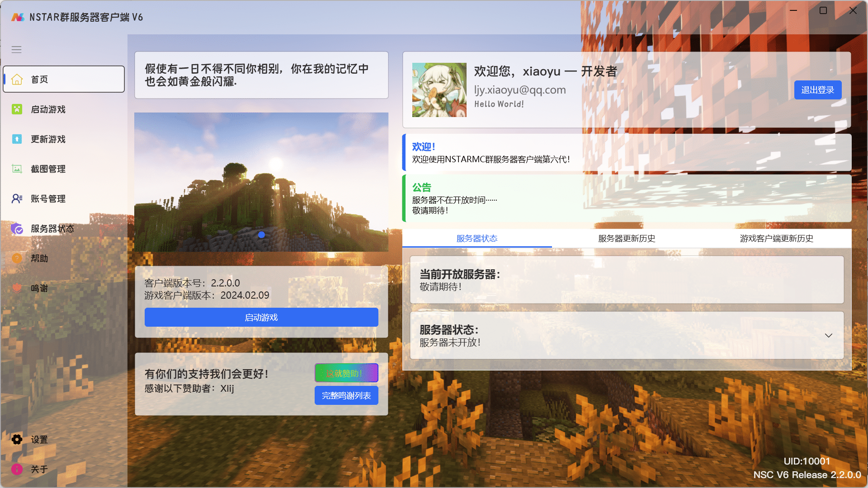Screen dimensions: 868x488
Task: Click the green 启动游戏 sidebar icon
Action: point(17,109)
